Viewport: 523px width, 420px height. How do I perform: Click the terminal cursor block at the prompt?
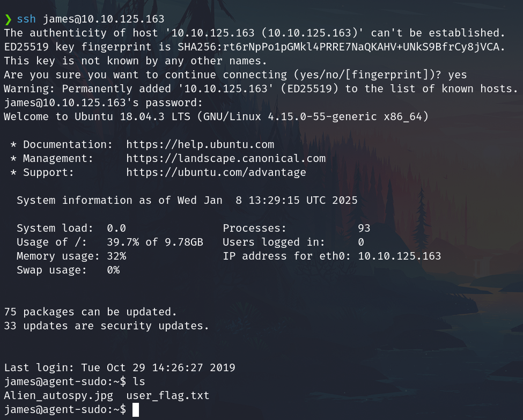136,410
